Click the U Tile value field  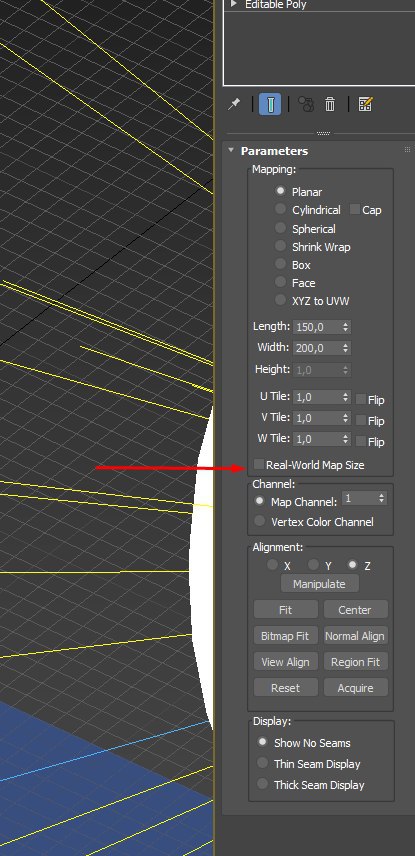tap(317, 397)
